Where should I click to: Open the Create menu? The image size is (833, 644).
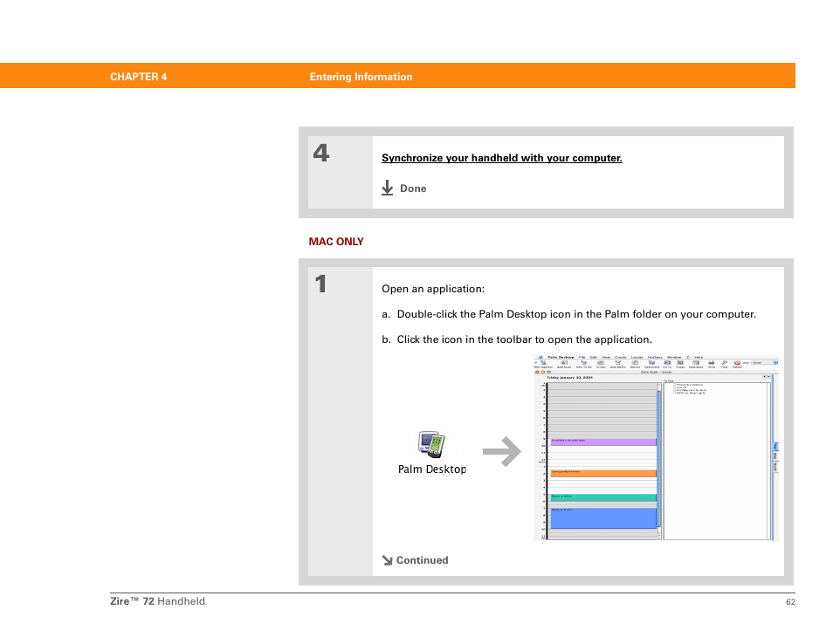(621, 357)
